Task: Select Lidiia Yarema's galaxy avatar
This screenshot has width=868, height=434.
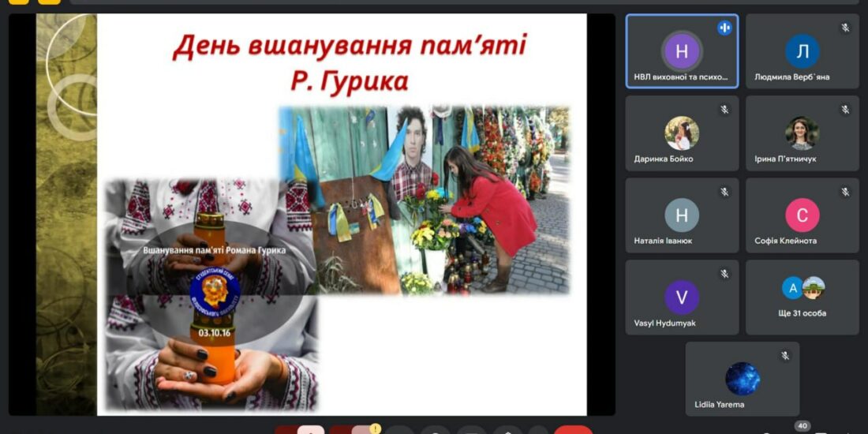Action: tap(742, 379)
